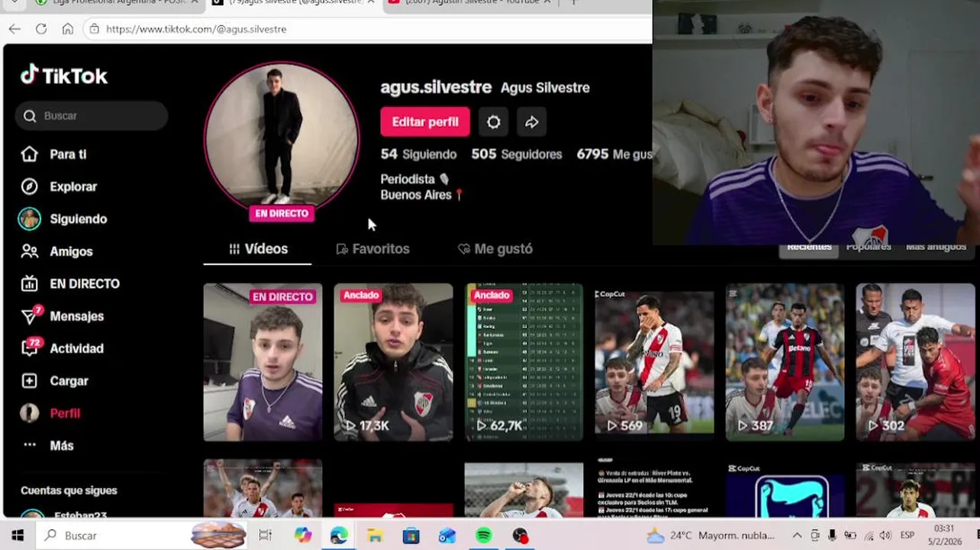Select the Recientes sort option
The height and width of the screenshot is (550, 980).
[x=809, y=248]
